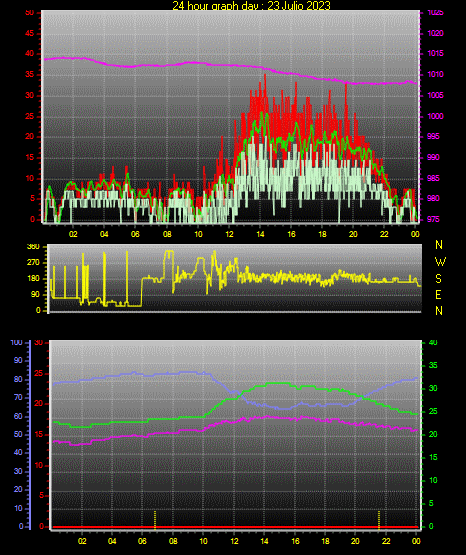Viewport: 466px width, 555px height.
Task: Click the 360 label on wind direction axis
Action: [x=33, y=247]
